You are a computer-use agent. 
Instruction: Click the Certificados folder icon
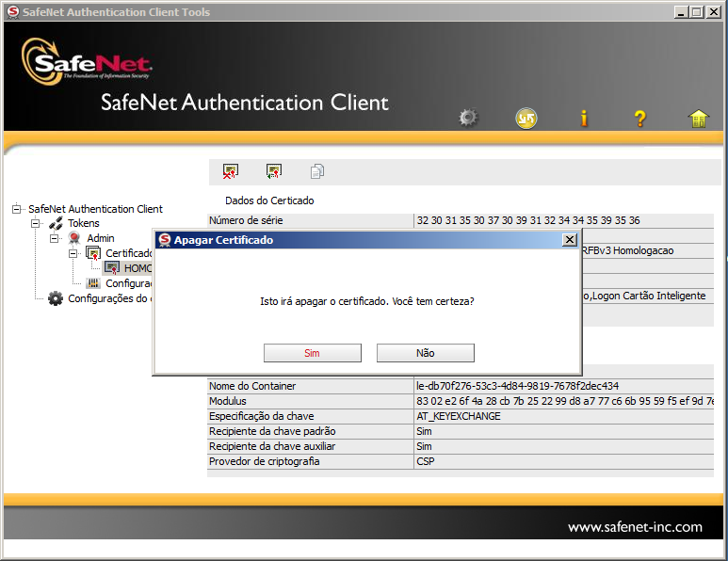click(93, 253)
